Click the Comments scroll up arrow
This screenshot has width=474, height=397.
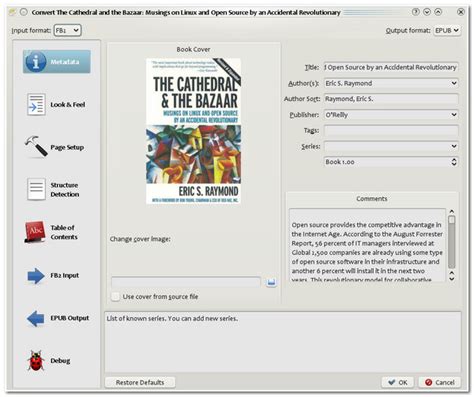pos(452,211)
